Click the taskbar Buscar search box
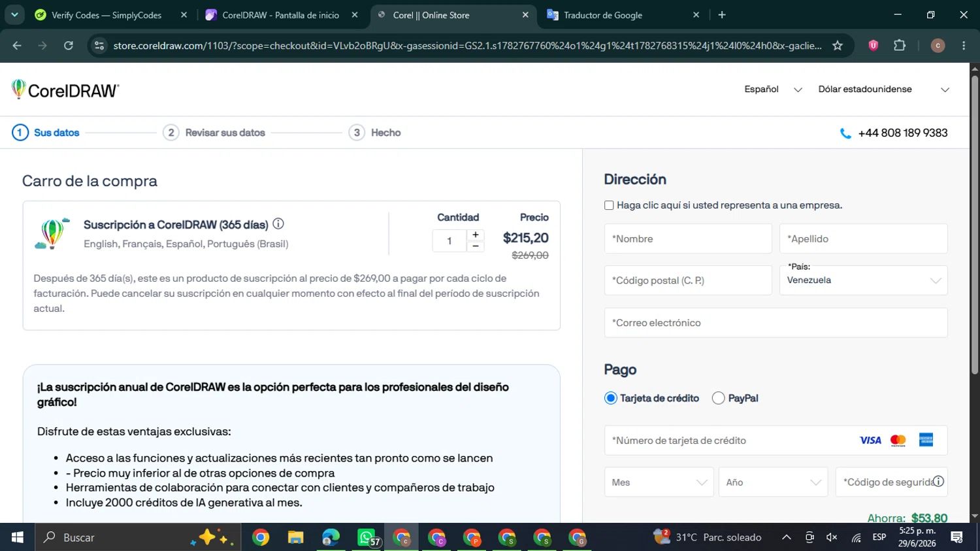This screenshot has height=551, width=980. [137, 537]
